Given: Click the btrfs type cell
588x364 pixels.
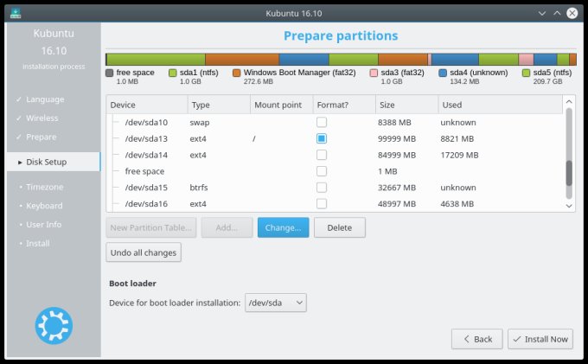Looking at the screenshot, I should click(x=199, y=188).
